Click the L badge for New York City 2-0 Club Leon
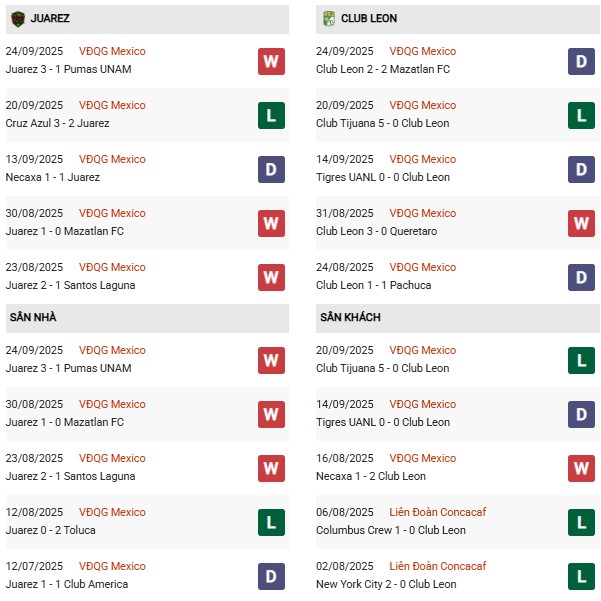The image size is (601, 601). pyautogui.click(x=581, y=576)
